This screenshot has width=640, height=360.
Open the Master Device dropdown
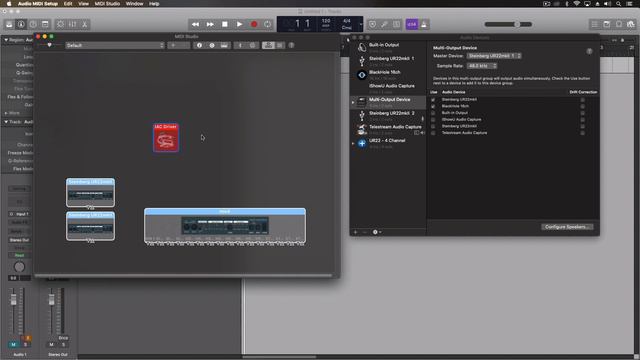point(494,56)
